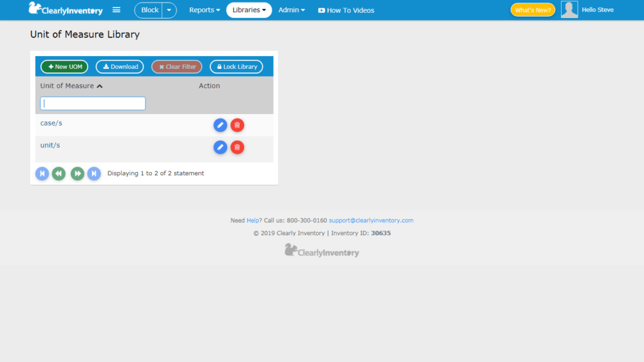
Task: Delete the unit/s entry with the trash icon
Action: pos(238,147)
